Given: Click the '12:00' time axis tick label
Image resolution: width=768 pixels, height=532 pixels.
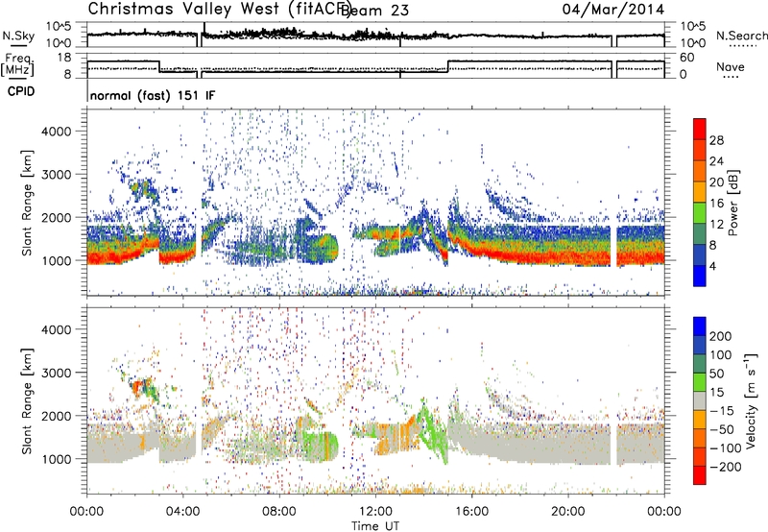Looking at the screenshot, I should pyautogui.click(x=375, y=512).
